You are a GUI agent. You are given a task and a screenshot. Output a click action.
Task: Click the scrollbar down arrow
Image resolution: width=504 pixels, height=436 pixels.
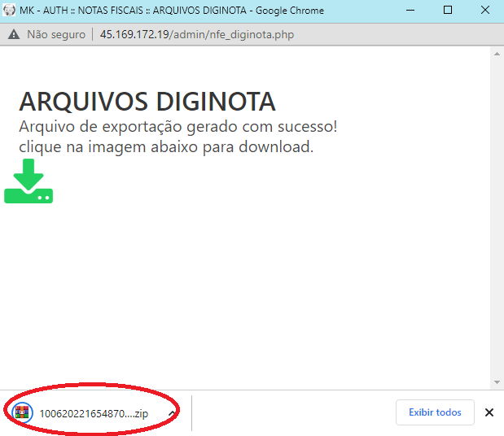coord(497,382)
